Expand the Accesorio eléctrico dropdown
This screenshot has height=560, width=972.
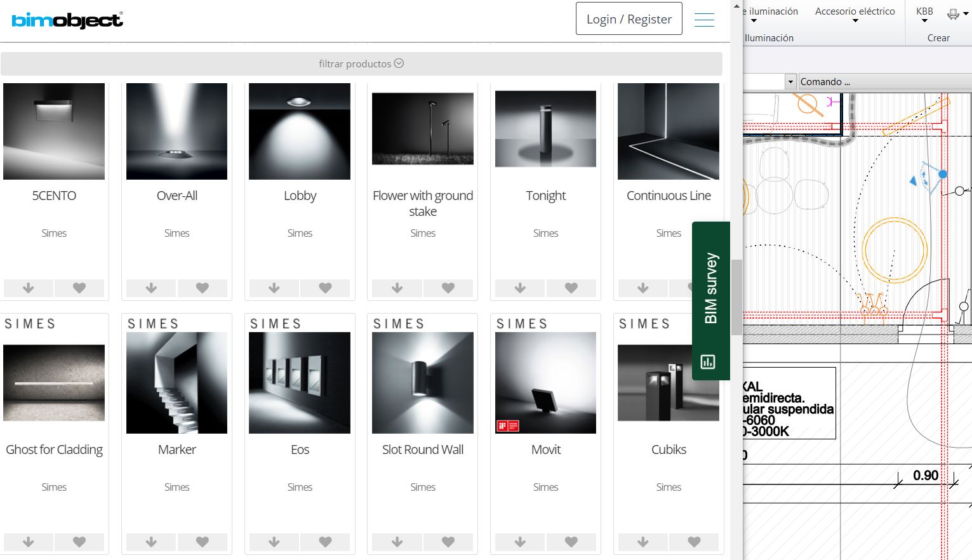[x=855, y=15]
